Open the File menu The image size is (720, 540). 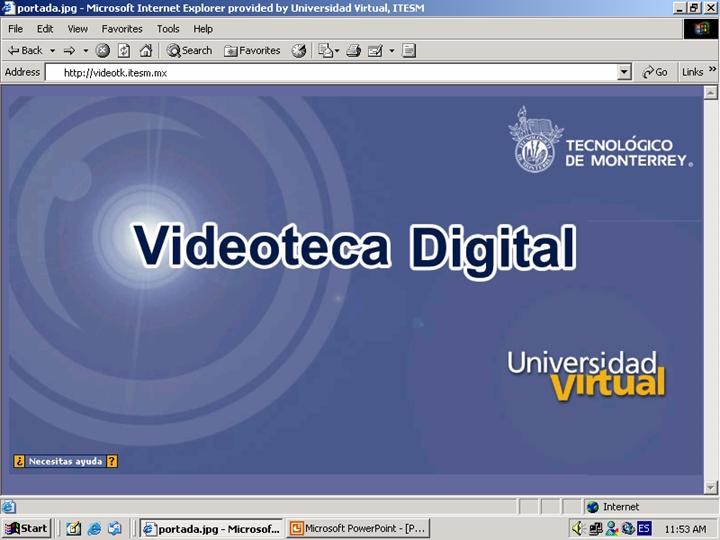[x=15, y=29]
